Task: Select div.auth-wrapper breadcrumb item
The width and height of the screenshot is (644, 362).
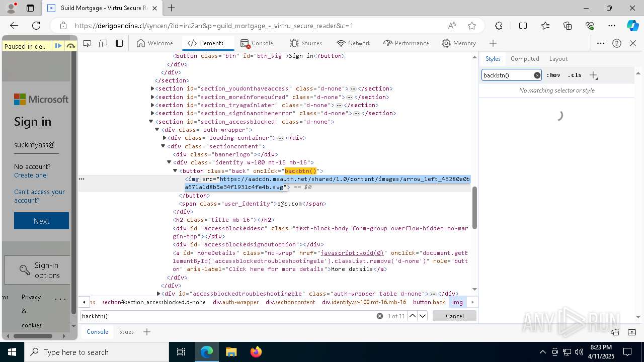Action: [235, 302]
